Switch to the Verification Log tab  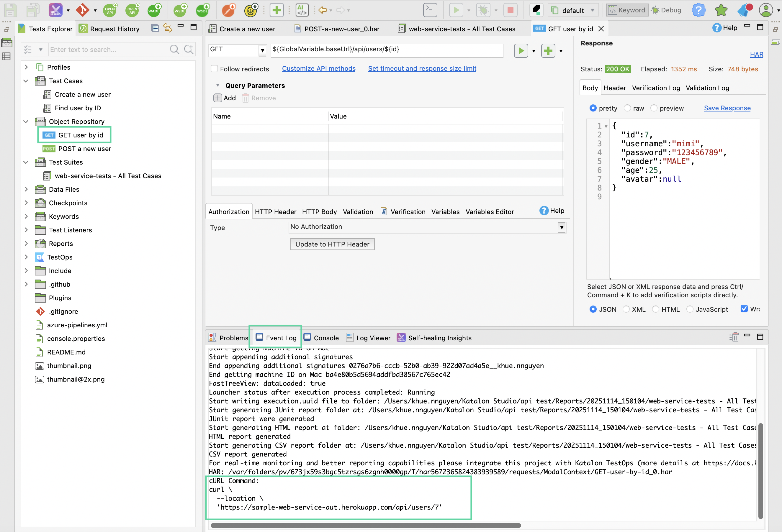click(x=655, y=88)
